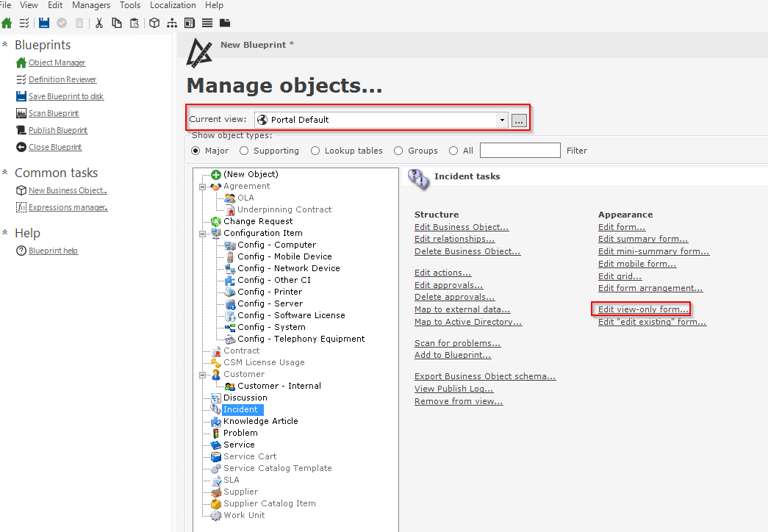768x532 pixels.
Task: Choose the Lookup tables radio button
Action: tap(316, 150)
